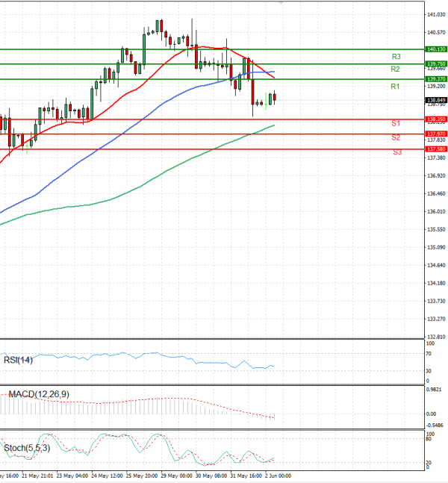Click the 29 May 00:00 time label
Viewport: 448px width, 483px height.
point(176,476)
